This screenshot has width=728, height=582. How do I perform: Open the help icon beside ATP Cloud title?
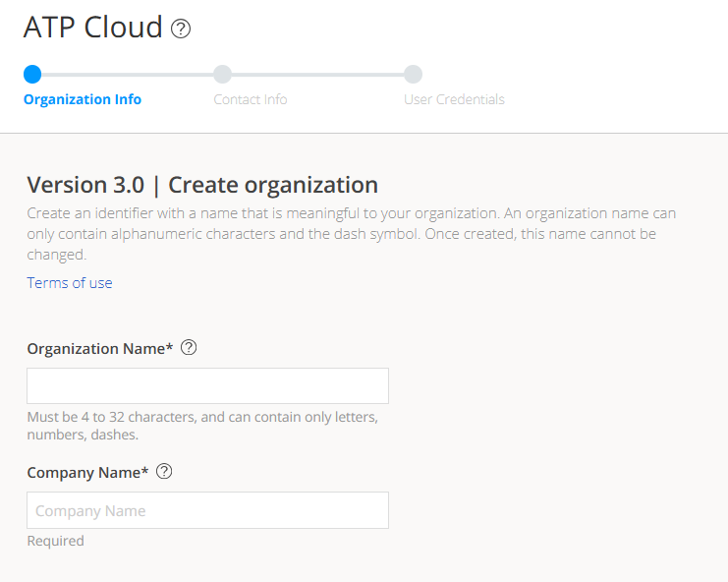coord(181,29)
